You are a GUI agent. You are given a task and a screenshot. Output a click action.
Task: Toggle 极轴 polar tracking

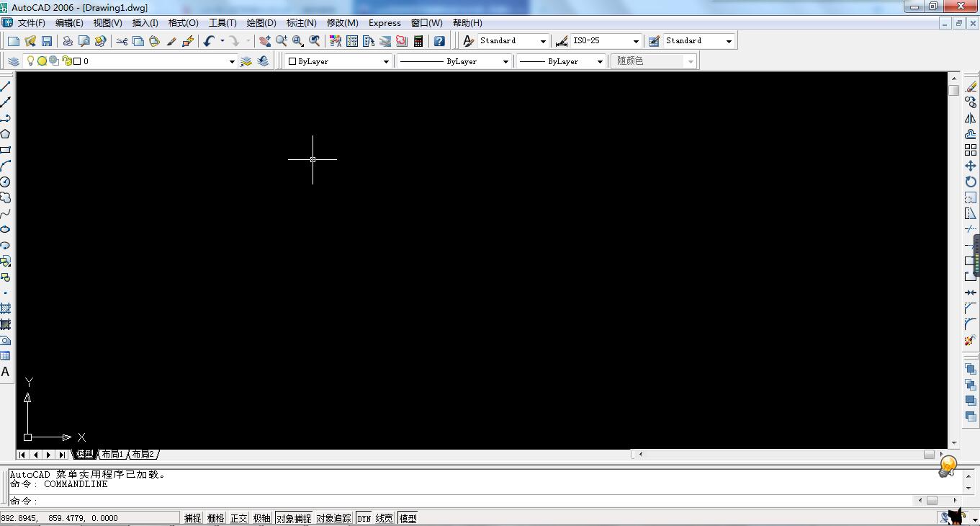262,518
